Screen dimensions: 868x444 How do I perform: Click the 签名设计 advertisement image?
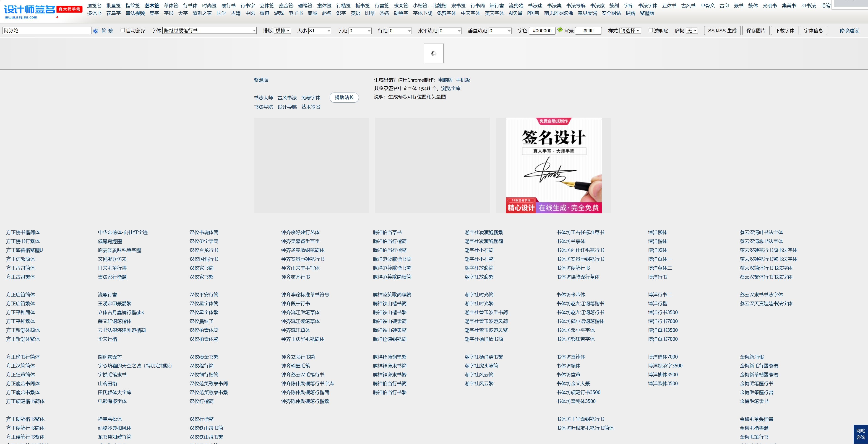(554, 165)
